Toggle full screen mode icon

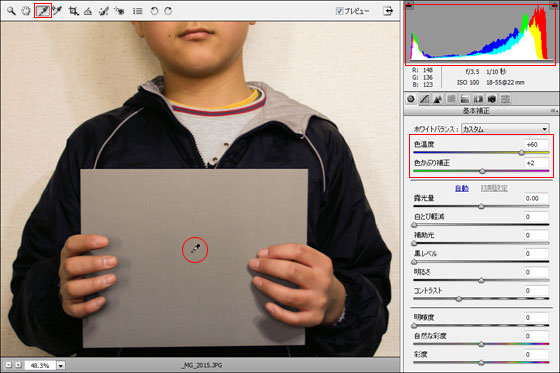coord(388,11)
